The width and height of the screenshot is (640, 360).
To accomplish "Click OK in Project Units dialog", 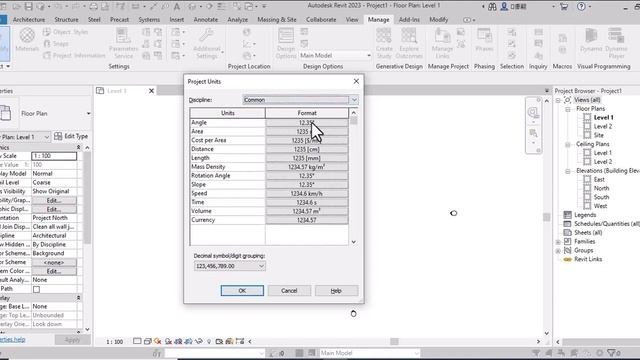I will click(242, 291).
